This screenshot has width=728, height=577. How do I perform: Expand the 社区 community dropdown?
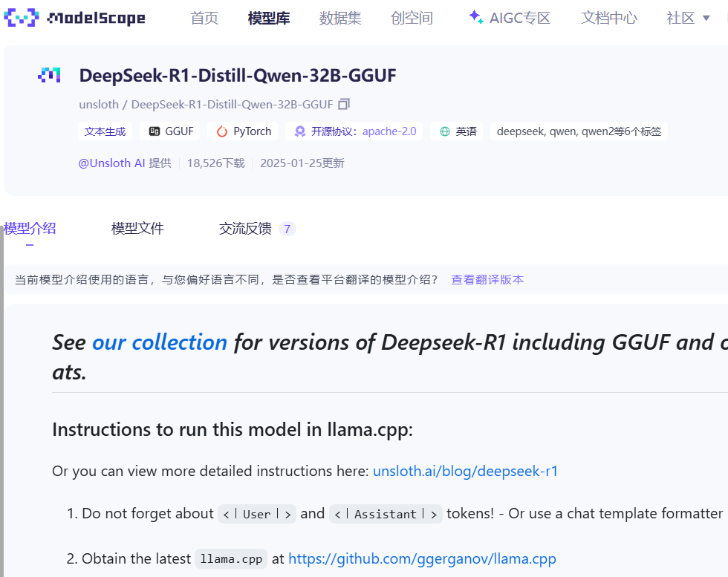[x=688, y=18]
